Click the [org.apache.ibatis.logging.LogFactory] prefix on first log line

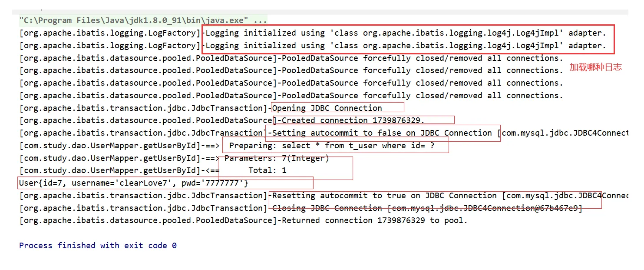tap(110, 33)
